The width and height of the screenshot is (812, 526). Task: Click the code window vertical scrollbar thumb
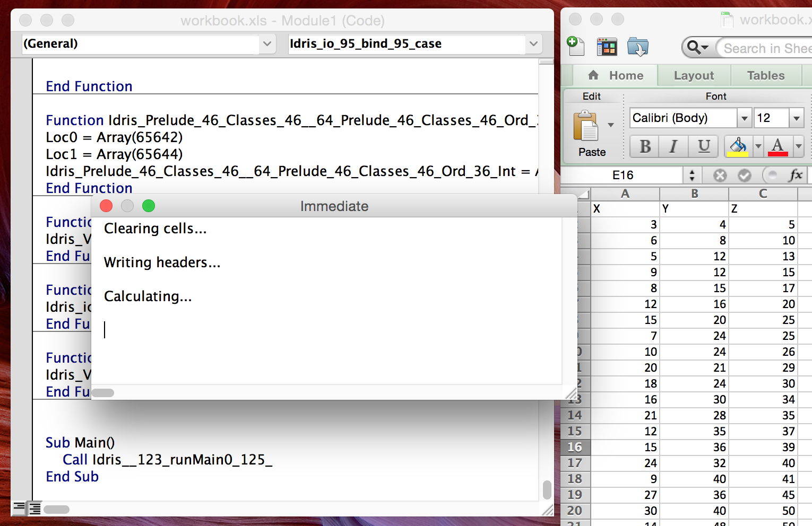point(547,490)
